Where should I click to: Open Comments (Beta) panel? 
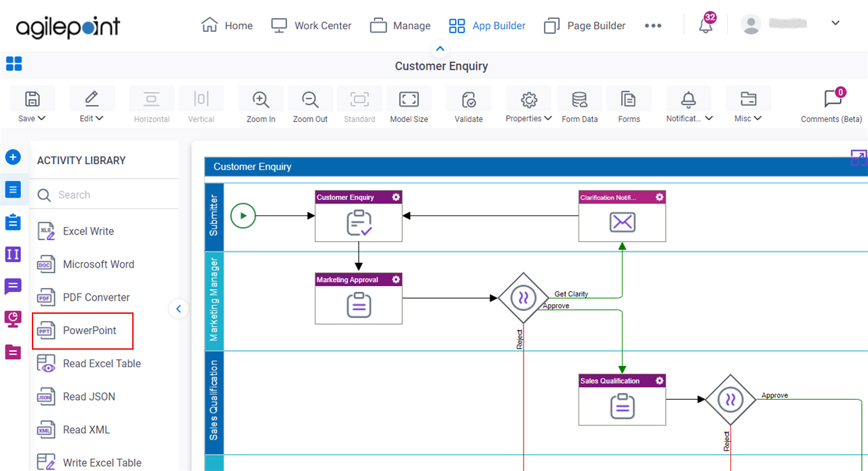(831, 106)
